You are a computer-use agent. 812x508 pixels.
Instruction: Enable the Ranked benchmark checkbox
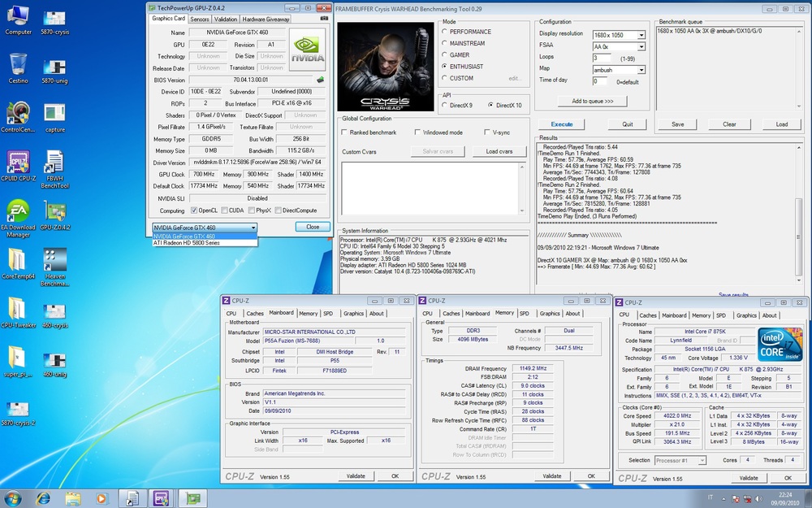pos(343,132)
